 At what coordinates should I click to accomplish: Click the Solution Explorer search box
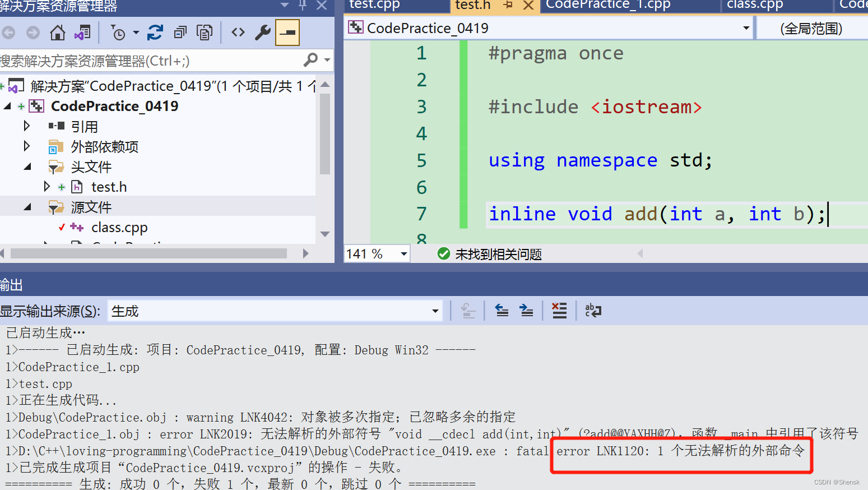[150, 61]
